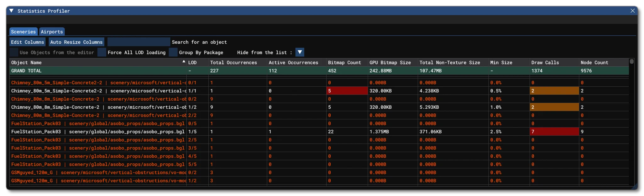Screen dimensions: 644x196
Task: Click Grand Total non-texture size 107.47MB
Action: point(431,71)
